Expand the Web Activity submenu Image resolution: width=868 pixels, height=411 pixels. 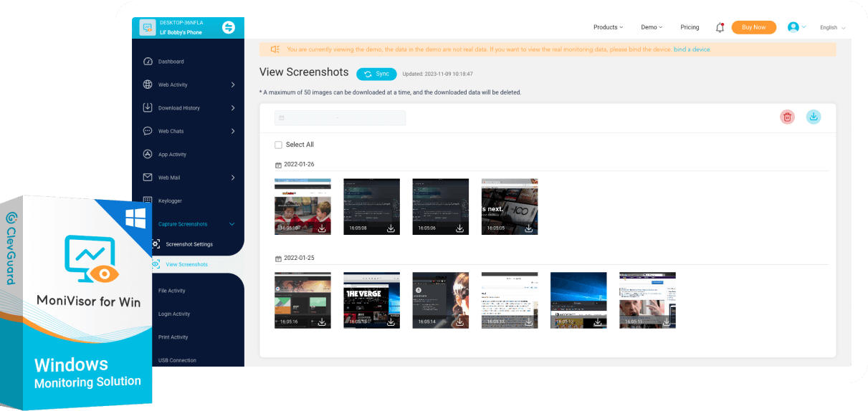233,85
